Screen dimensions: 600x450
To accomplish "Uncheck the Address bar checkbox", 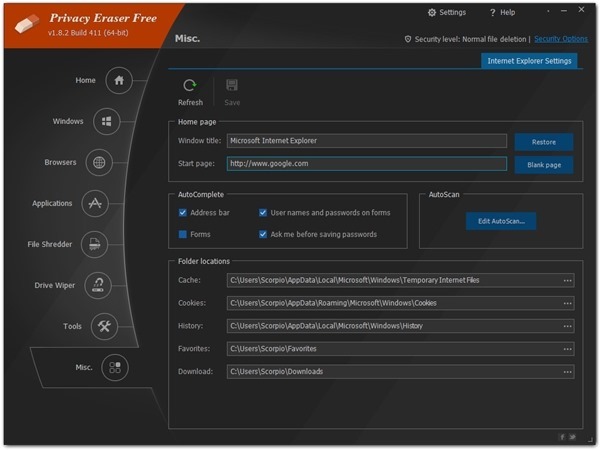I will (183, 213).
